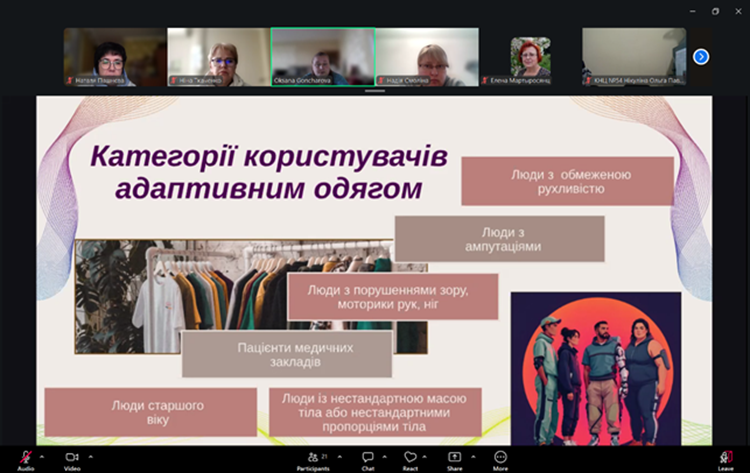Expand audio options arrow next to Audio
The height and width of the screenshot is (473, 750).
pos(42,456)
